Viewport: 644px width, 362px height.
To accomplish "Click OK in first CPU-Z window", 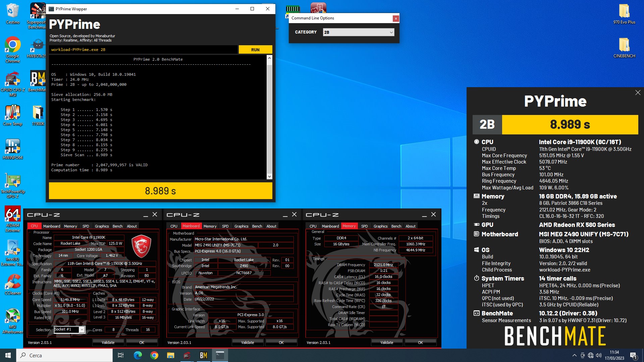I will coord(142,343).
